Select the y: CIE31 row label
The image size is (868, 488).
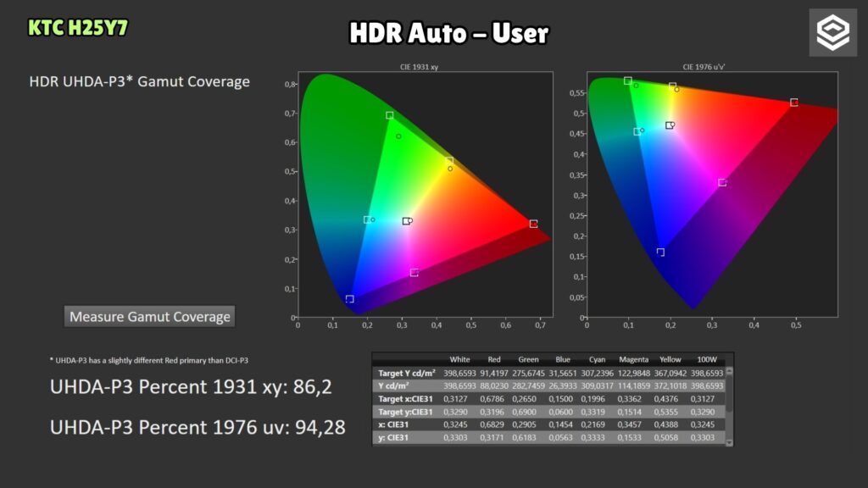pos(393,438)
